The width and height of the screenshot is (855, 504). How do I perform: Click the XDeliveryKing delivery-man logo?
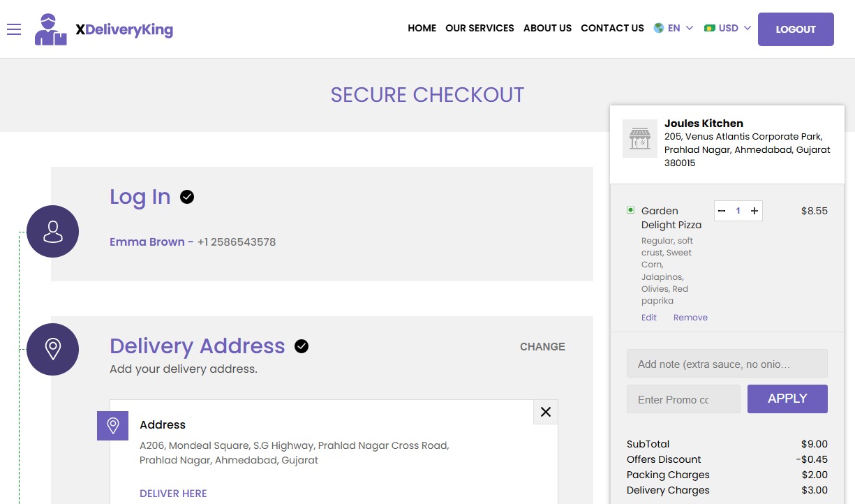49,29
